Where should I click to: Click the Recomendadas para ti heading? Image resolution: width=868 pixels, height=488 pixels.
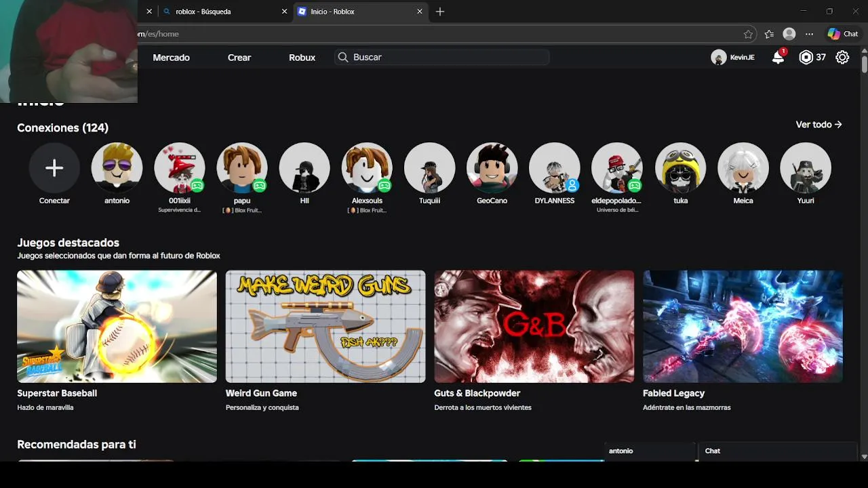point(77,445)
